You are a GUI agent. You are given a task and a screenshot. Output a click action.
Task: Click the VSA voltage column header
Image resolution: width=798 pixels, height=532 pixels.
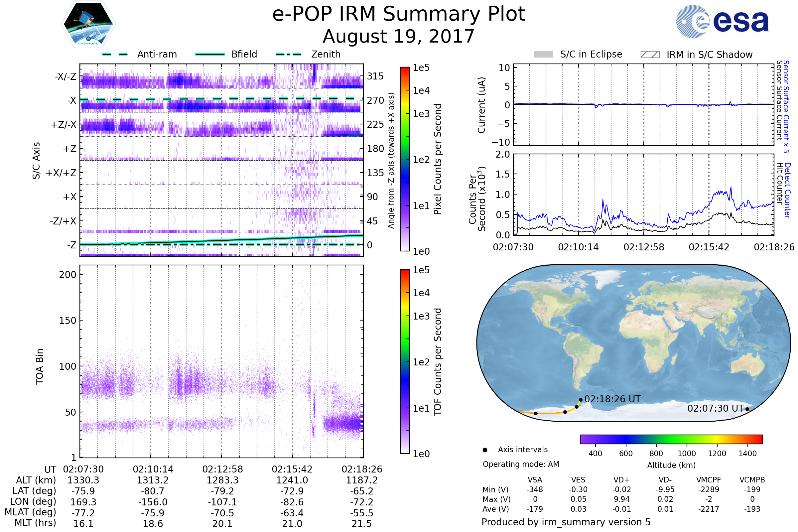[535, 480]
